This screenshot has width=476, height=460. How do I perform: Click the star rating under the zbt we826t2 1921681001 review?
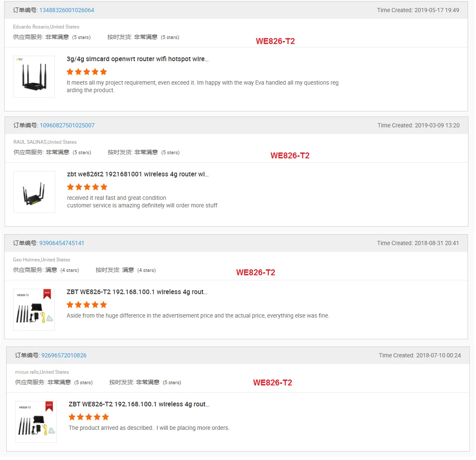(x=87, y=187)
